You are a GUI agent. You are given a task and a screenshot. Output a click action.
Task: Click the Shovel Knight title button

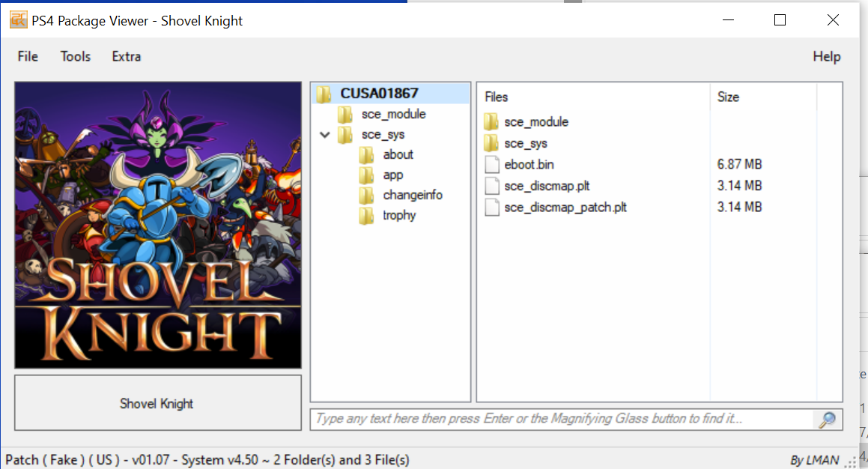[x=158, y=402]
